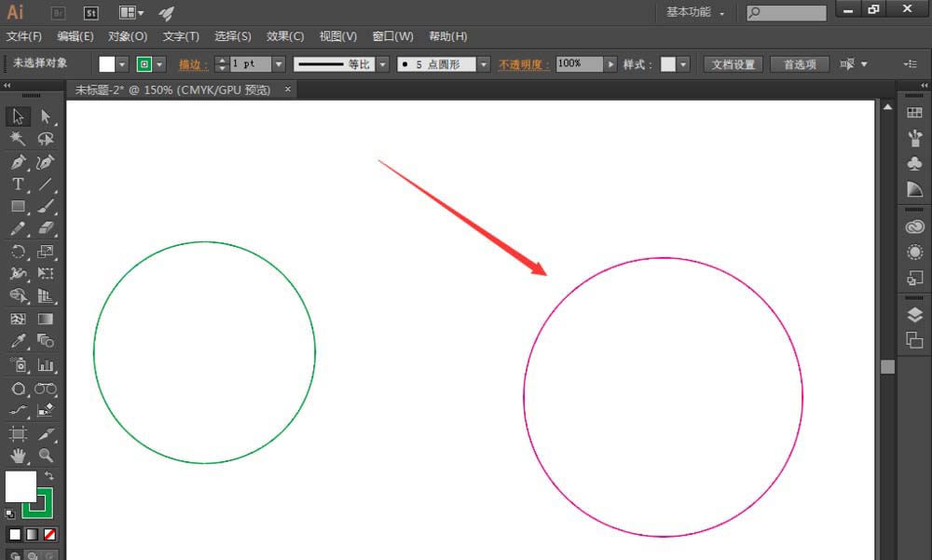
Task: Expand the stroke weight 1 pt dropdown
Action: [x=279, y=64]
